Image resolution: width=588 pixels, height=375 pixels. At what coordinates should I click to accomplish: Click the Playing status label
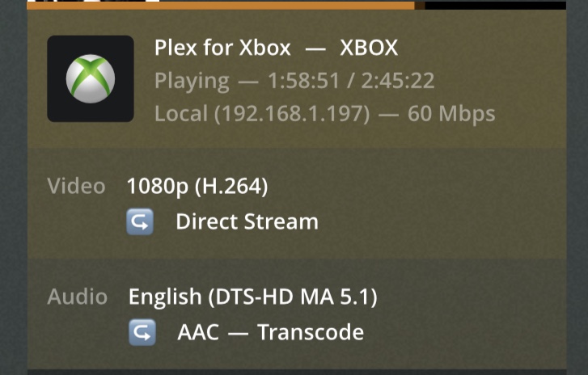pyautogui.click(x=192, y=81)
